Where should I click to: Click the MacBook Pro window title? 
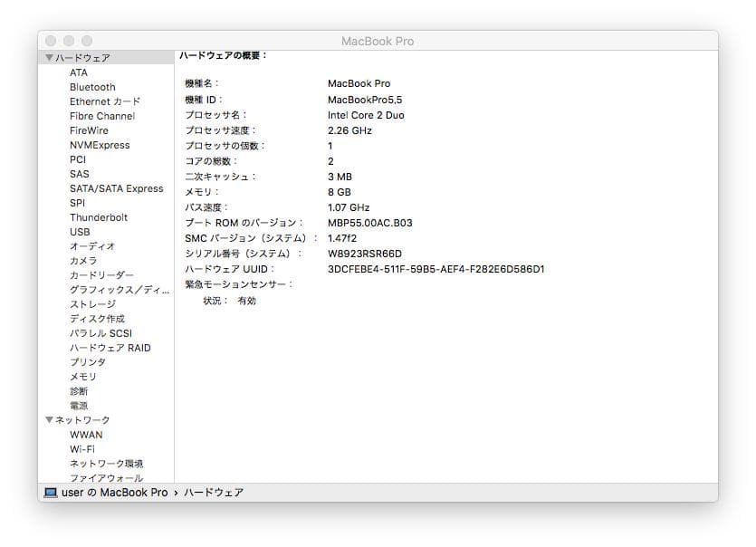(x=378, y=41)
